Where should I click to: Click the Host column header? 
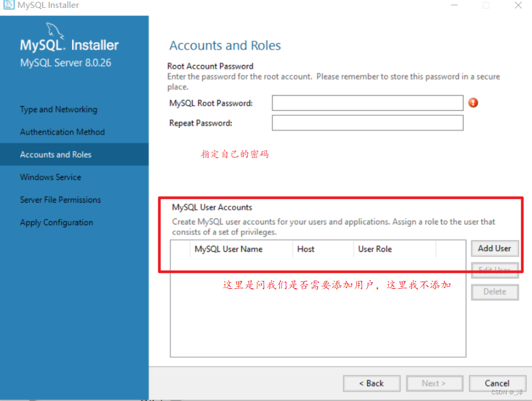point(306,249)
